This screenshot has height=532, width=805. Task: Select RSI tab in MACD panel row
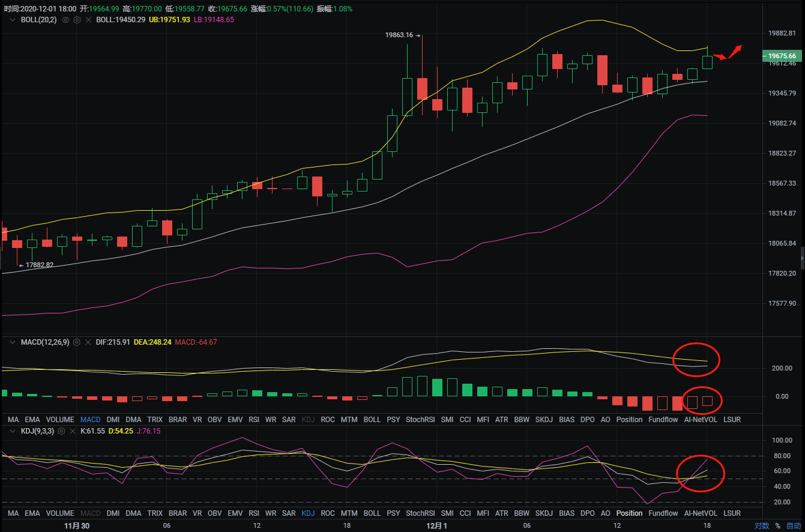254,420
